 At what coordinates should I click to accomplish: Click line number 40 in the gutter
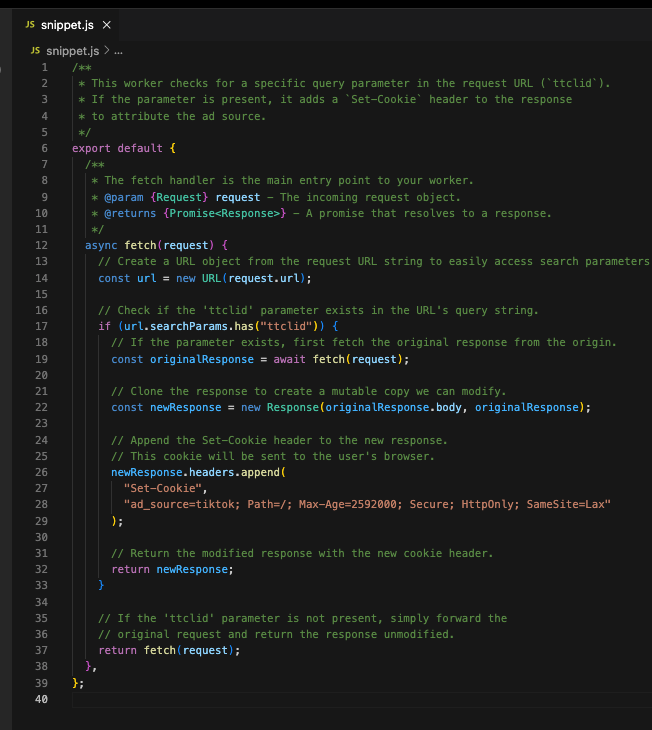pos(41,699)
